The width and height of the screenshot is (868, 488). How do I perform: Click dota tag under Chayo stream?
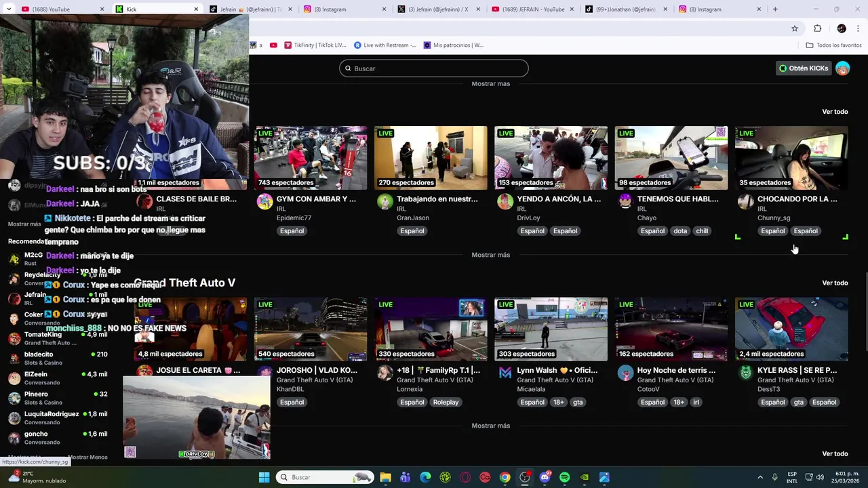coord(680,231)
